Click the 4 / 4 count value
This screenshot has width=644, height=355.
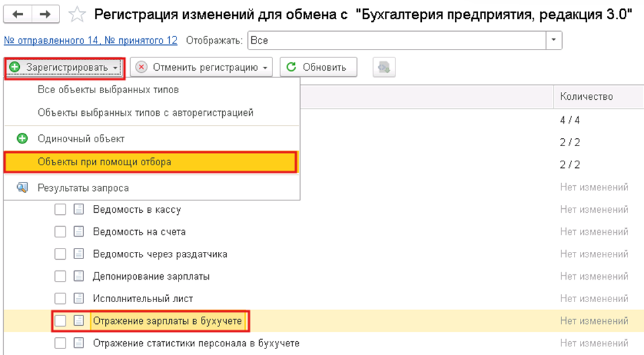point(569,120)
